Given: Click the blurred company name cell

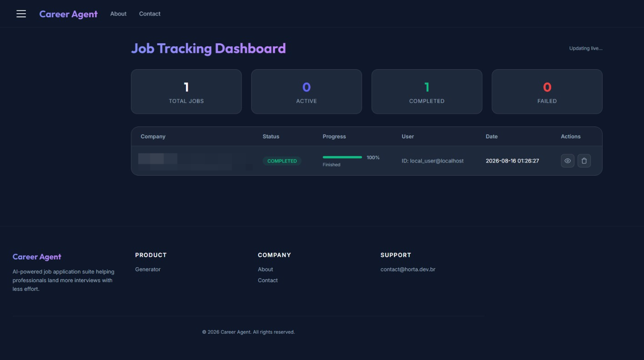Looking at the screenshot, I should pyautogui.click(x=196, y=161).
